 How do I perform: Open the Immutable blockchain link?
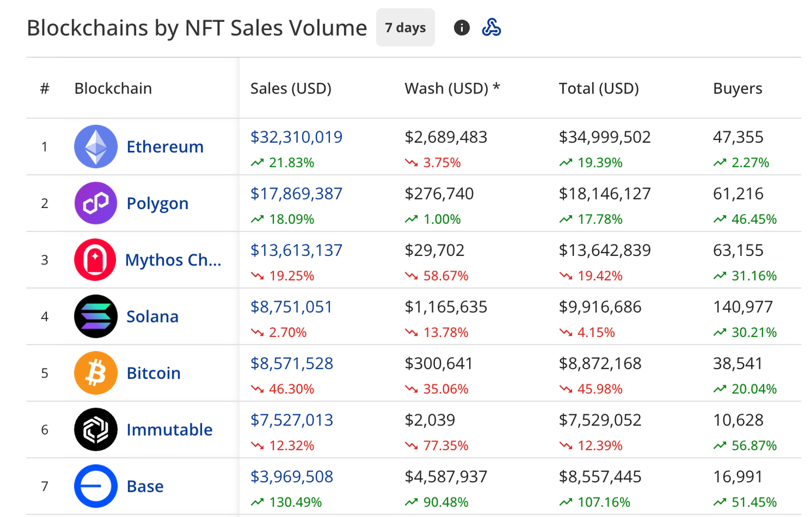(x=169, y=430)
